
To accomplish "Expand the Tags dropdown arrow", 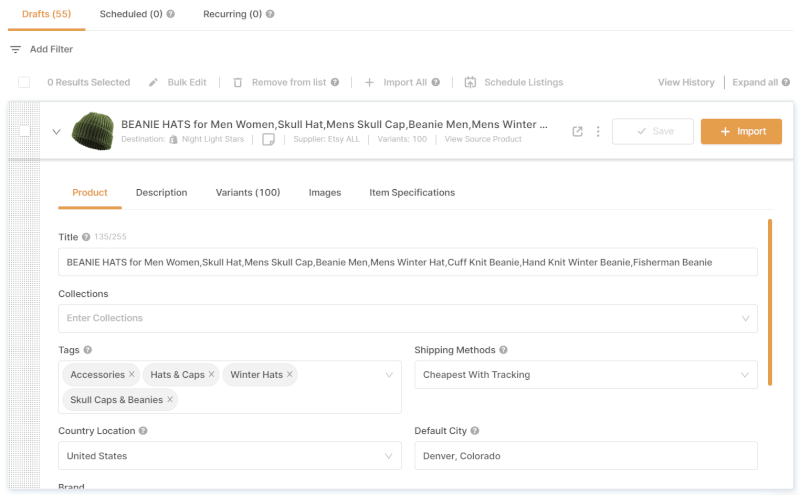I will (389, 375).
